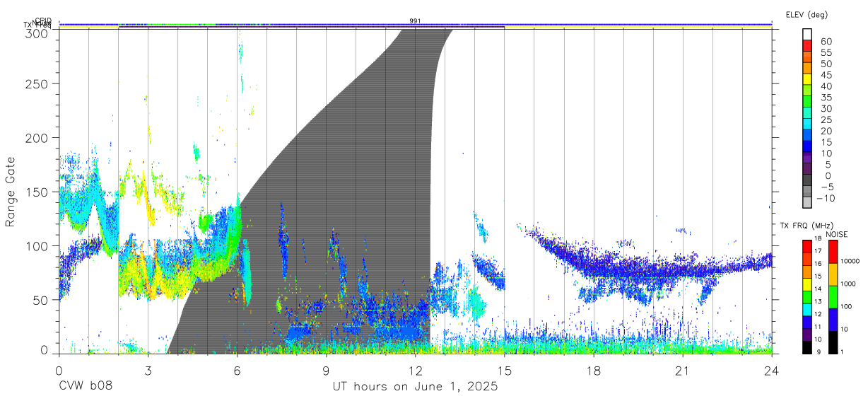The width and height of the screenshot is (868, 401).
Task: Click the '1000' NOISE scale label
Action: 850,284
